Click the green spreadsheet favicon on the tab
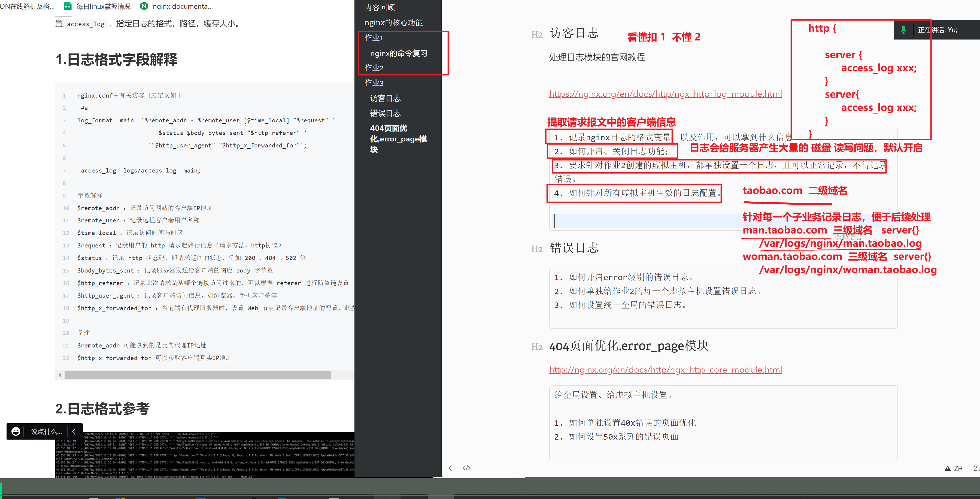980x499 pixels. 67,6
